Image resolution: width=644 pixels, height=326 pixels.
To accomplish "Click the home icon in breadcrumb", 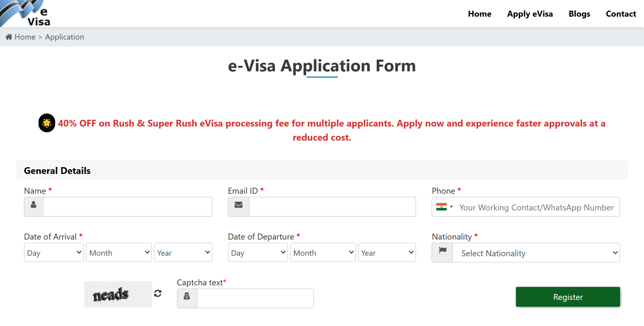I will point(9,37).
